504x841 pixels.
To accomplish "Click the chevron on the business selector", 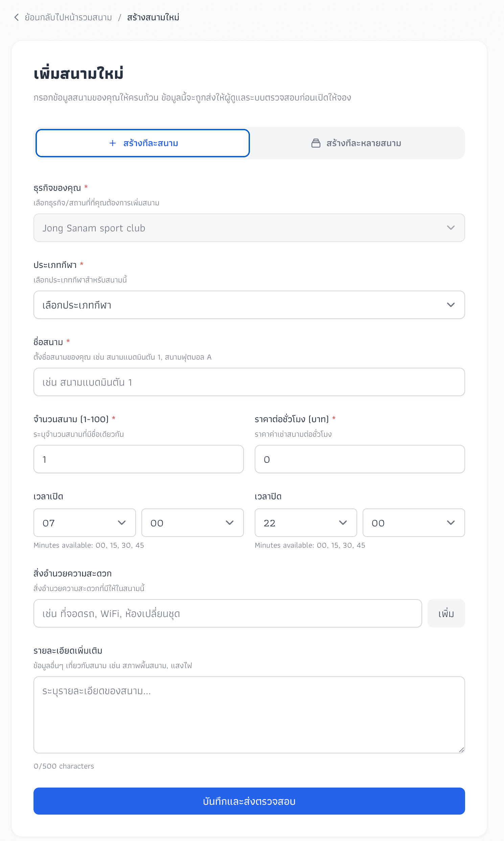I will coord(451,228).
